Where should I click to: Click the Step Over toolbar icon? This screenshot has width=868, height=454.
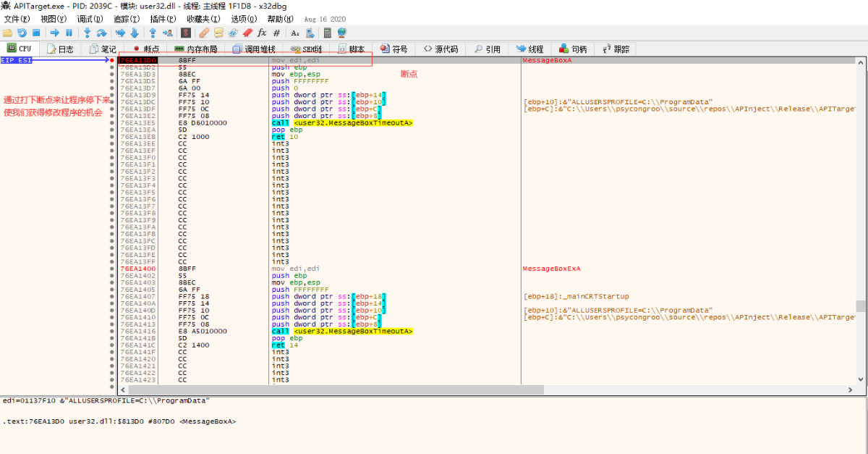pyautogui.click(x=102, y=33)
